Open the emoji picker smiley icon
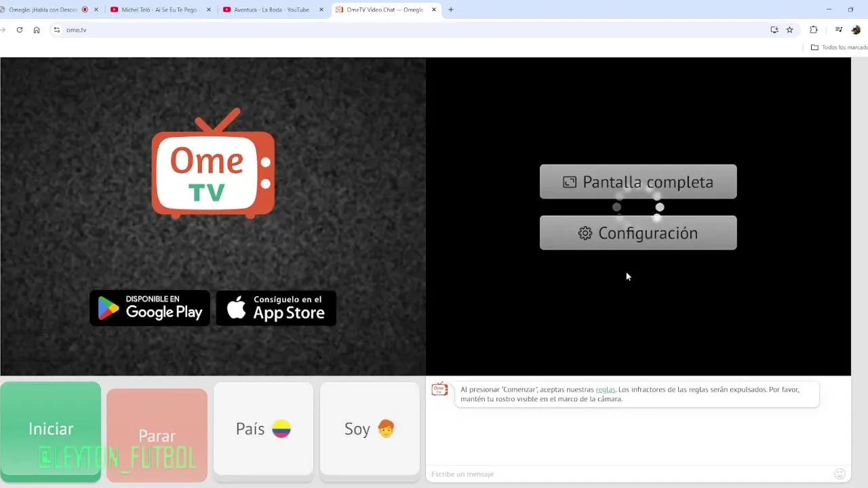 [x=840, y=474]
